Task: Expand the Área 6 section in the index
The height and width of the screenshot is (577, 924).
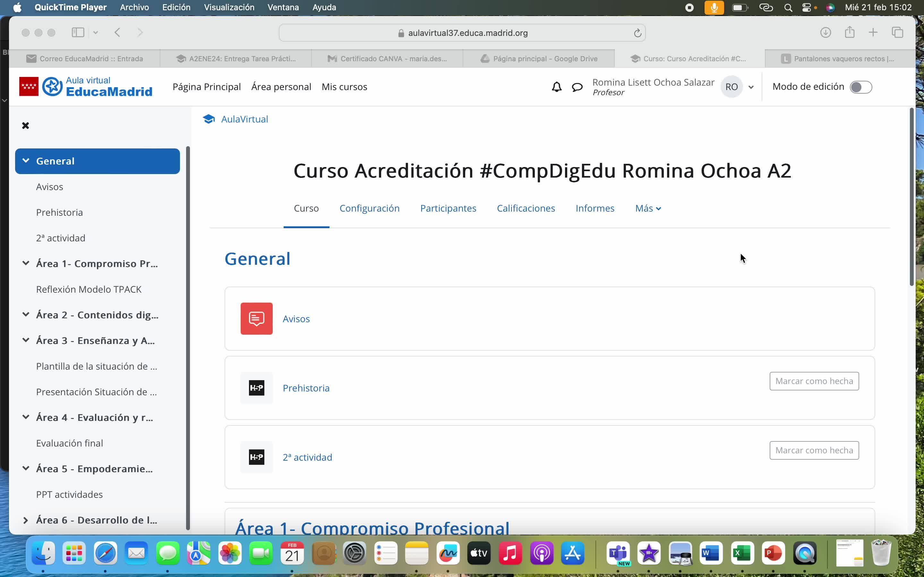Action: pyautogui.click(x=26, y=520)
